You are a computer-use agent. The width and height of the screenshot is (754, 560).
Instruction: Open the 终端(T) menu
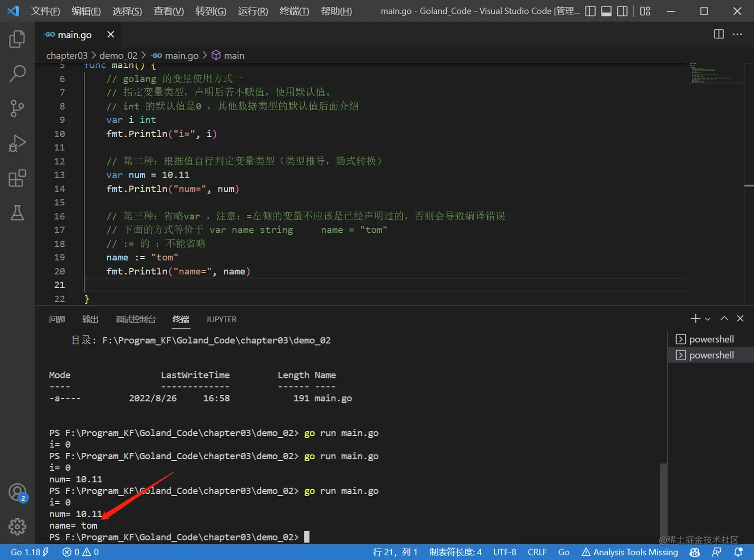[x=294, y=11]
